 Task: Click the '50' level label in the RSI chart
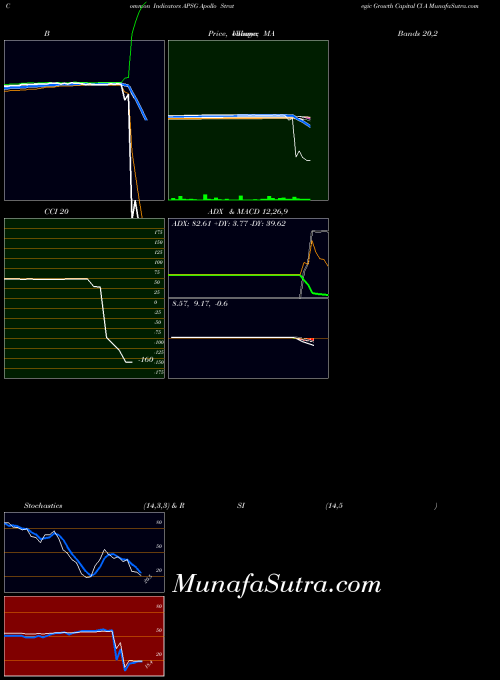[x=159, y=631]
